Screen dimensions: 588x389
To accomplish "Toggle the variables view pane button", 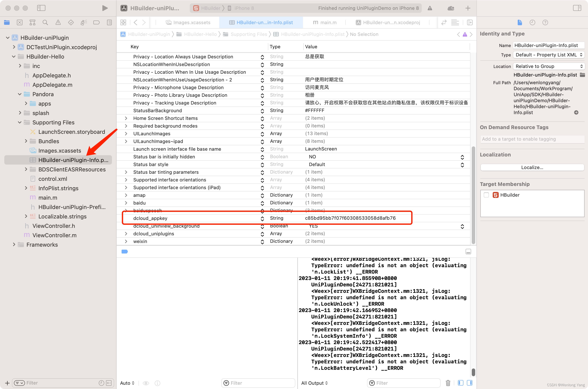I will tap(460, 383).
